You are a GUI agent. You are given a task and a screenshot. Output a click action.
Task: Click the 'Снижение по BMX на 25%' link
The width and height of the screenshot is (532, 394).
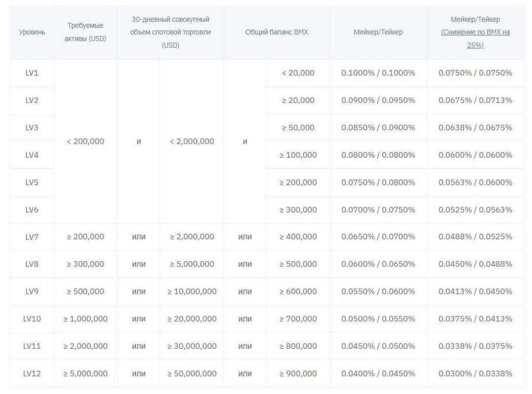475,38
